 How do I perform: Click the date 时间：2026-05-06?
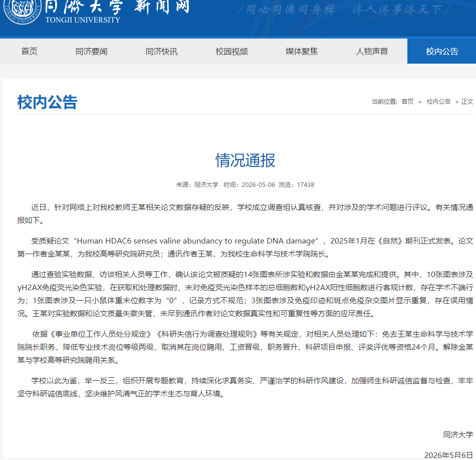(249, 184)
